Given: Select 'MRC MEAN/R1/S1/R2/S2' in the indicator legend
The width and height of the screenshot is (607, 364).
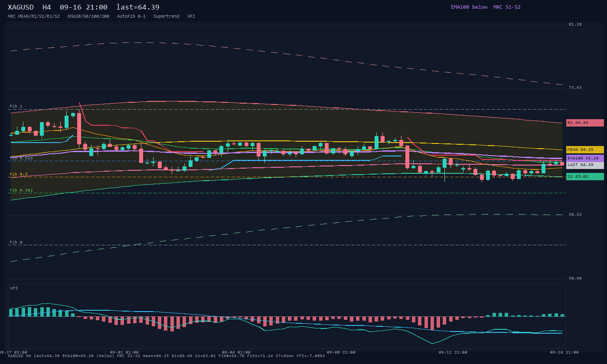Looking at the screenshot, I should pos(34,16).
